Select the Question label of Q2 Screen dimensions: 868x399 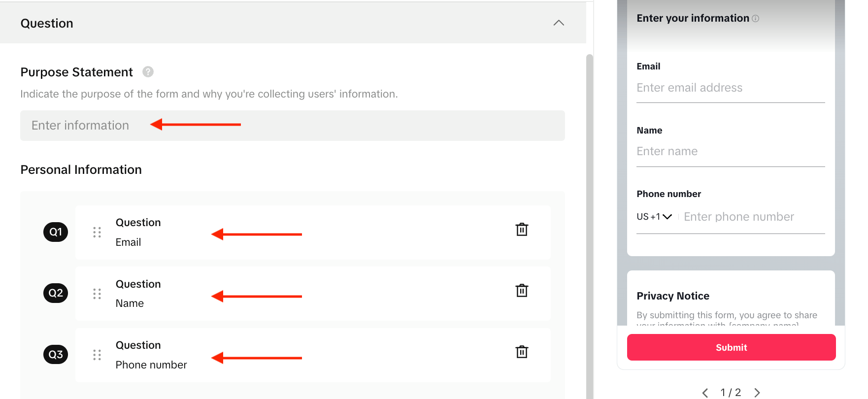tap(138, 284)
